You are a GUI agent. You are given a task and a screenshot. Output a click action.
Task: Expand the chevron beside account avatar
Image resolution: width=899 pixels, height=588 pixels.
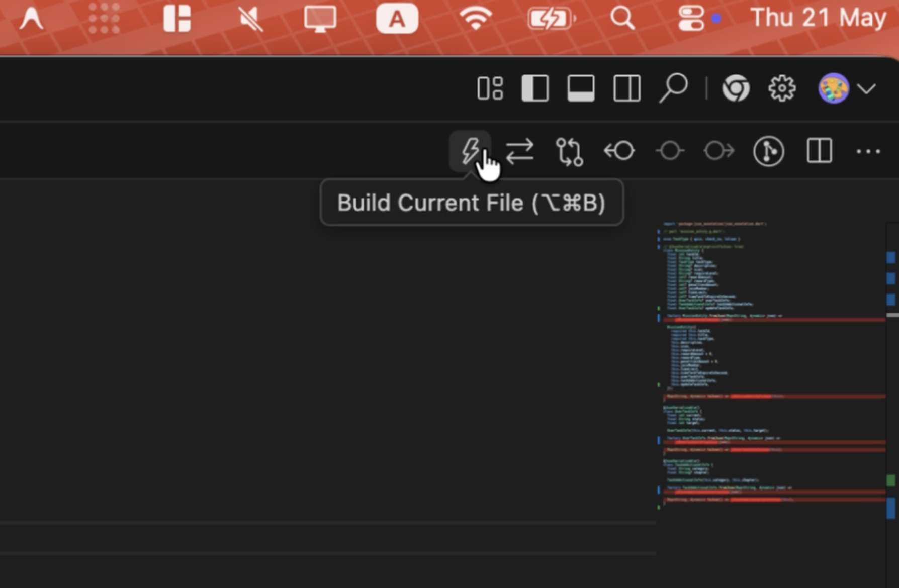[866, 89]
